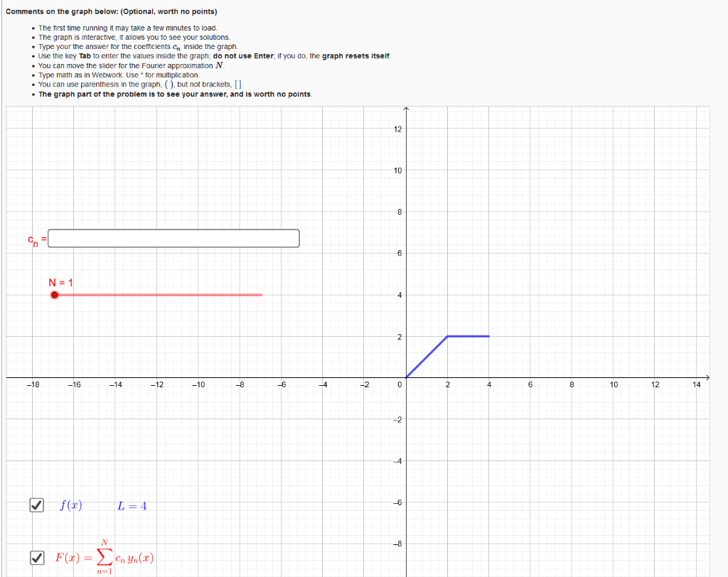728x577 pixels.
Task: Uncheck the blue f(x) display option
Action: (36, 505)
